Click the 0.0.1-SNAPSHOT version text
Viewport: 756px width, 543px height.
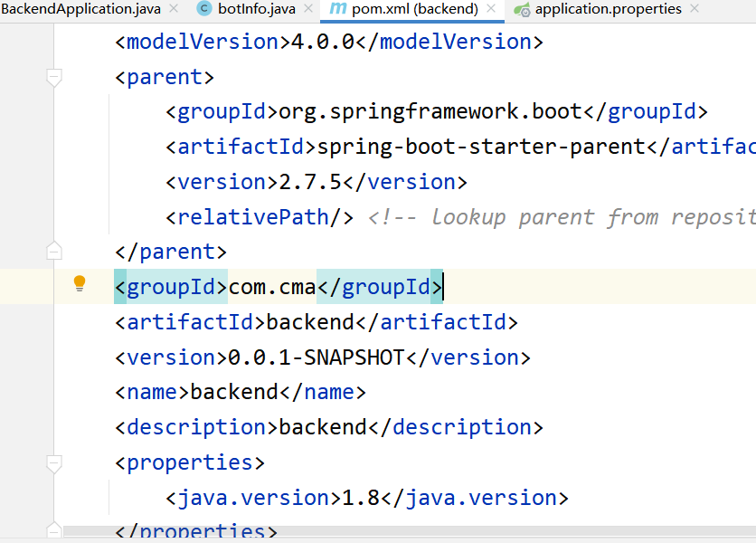point(316,357)
